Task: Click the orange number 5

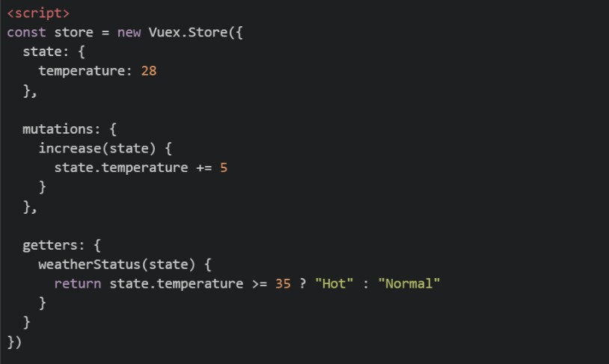Action: click(224, 167)
